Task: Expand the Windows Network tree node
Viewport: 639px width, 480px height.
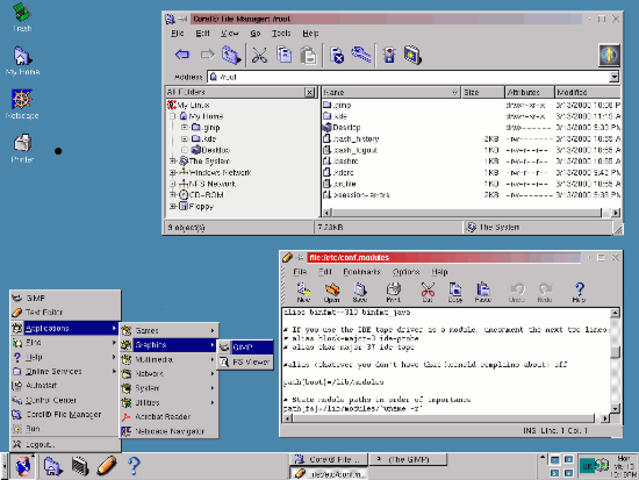Action: [173, 172]
